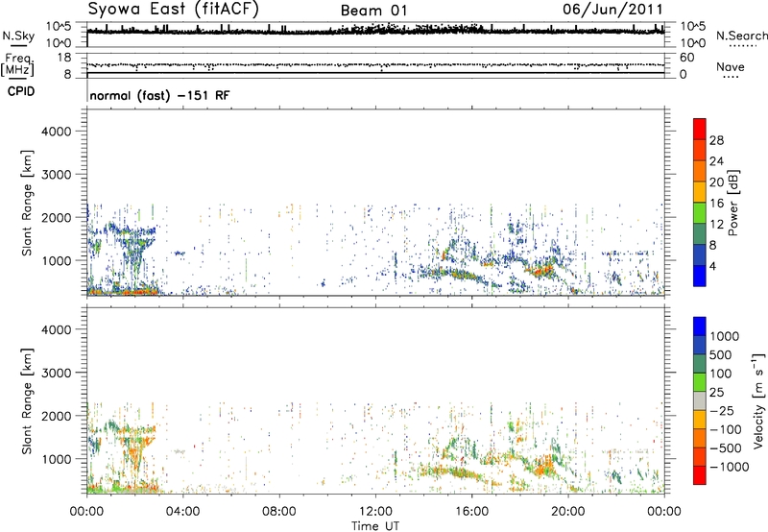Click the 'Freq. [MHz]' axis label
The image size is (768, 532).
(18, 65)
